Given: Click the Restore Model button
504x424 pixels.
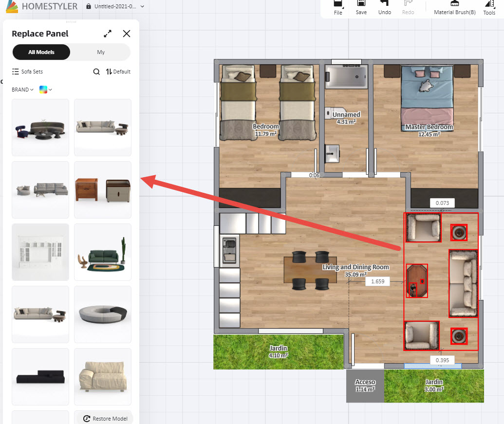Looking at the screenshot, I should pos(106,418).
